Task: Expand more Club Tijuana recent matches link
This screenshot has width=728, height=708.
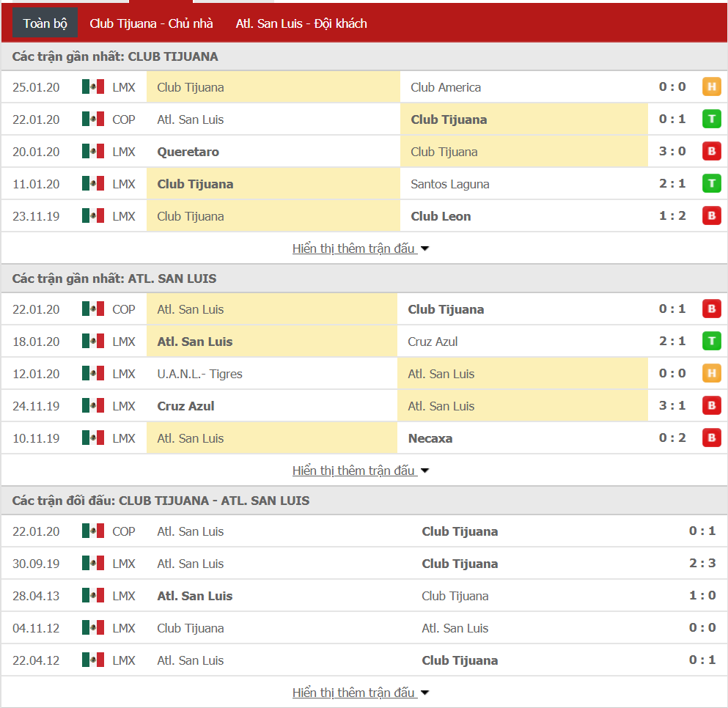Action: (x=360, y=248)
